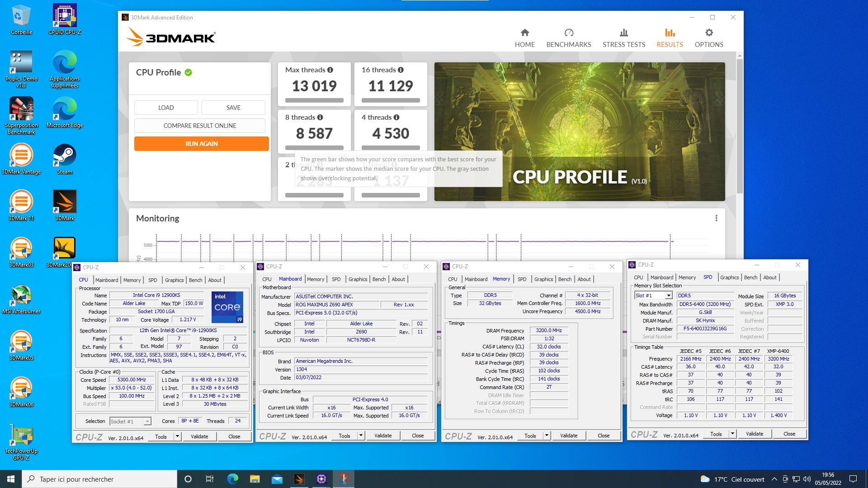This screenshot has width=868, height=488.
Task: Go to 3DMark HOME section
Action: (524, 38)
